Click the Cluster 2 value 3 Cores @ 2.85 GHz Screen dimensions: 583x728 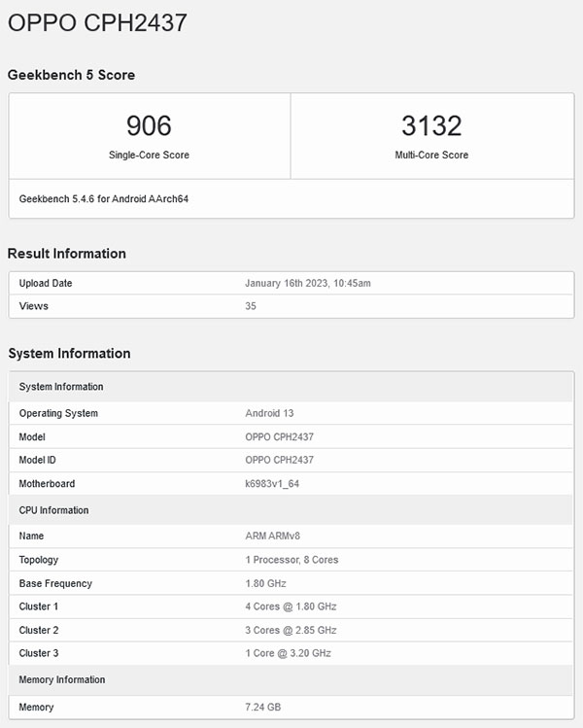coord(291,630)
